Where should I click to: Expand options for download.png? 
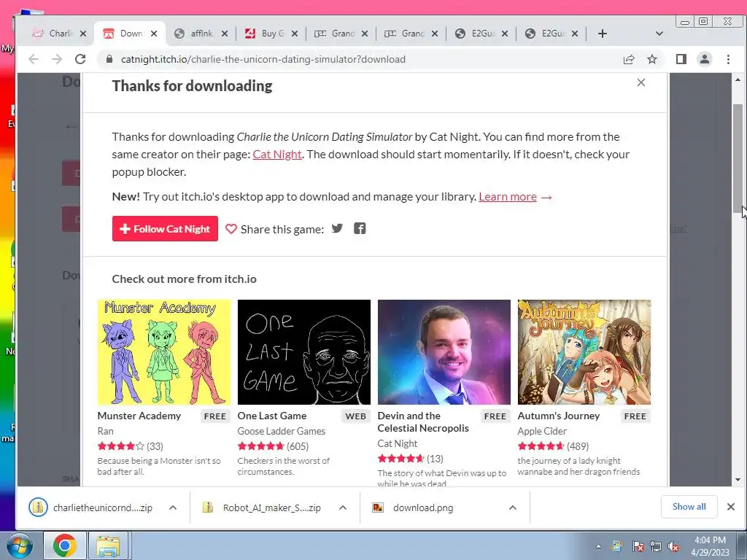(x=513, y=507)
